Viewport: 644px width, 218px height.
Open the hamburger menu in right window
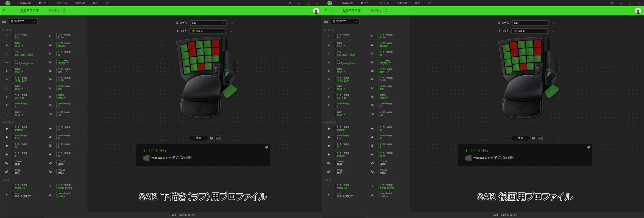326,21
